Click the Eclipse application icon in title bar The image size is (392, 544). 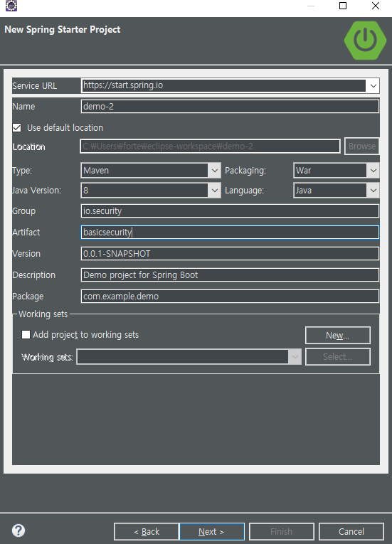pos(11,6)
